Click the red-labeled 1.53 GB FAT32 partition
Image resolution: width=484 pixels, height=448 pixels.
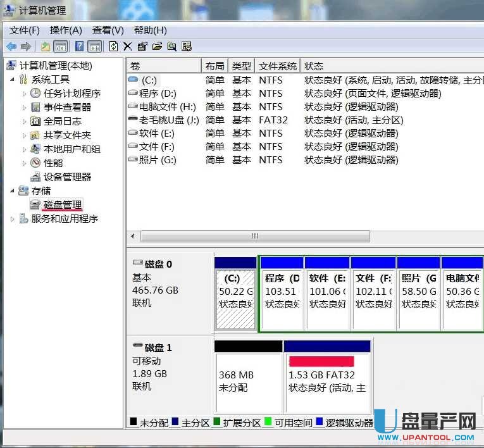(x=326, y=375)
